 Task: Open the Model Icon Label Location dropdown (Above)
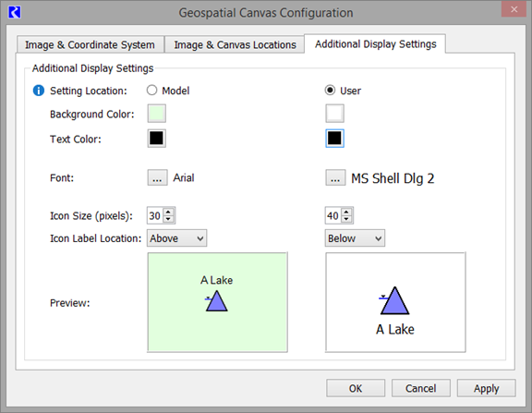176,238
